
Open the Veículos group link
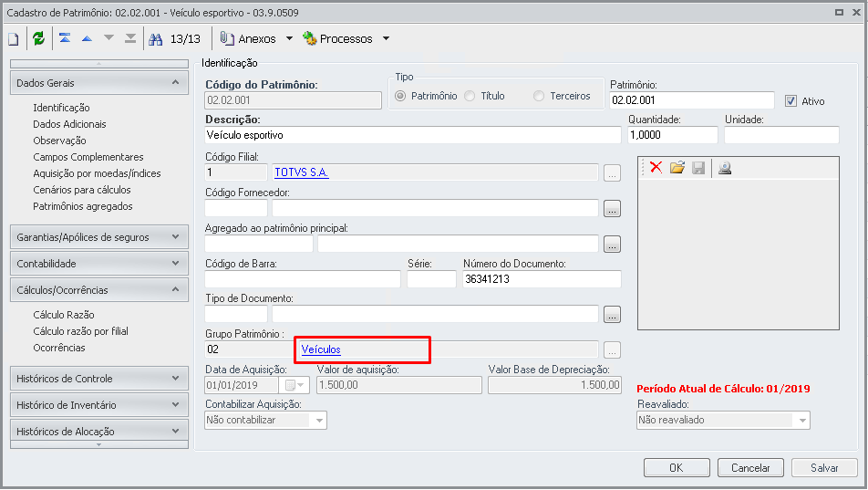click(321, 349)
